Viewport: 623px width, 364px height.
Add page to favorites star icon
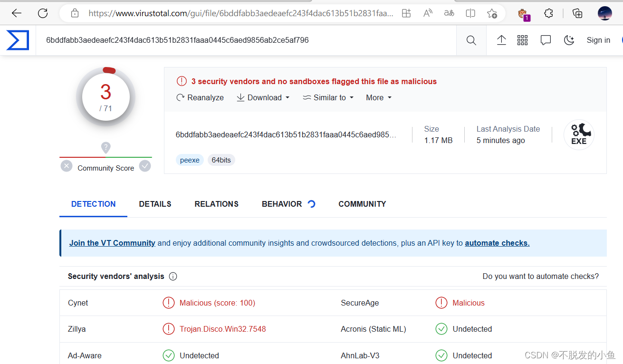(x=492, y=13)
